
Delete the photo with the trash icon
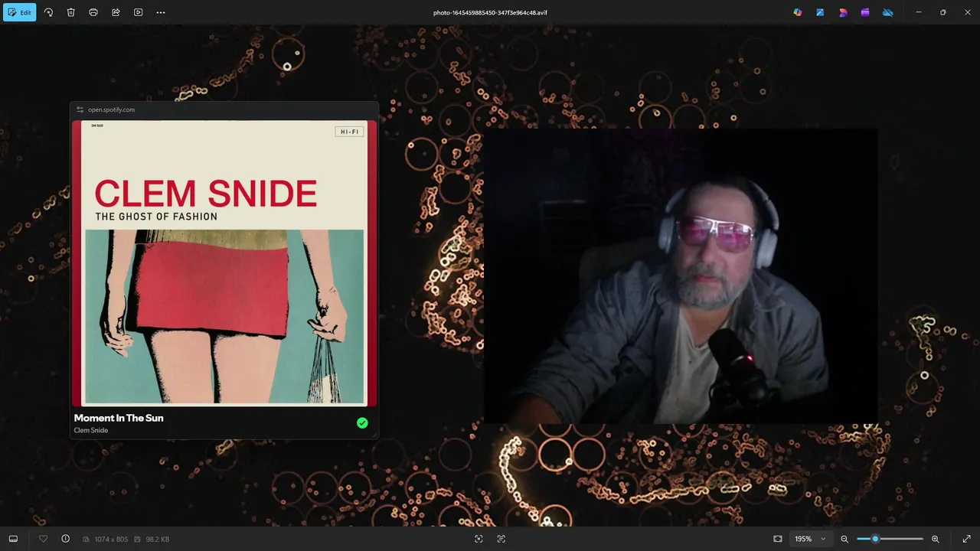pyautogui.click(x=70, y=12)
